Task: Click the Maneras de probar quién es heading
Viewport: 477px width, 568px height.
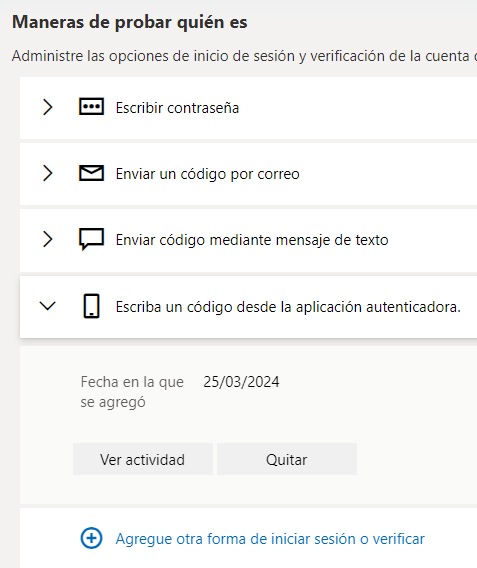Action: pyautogui.click(x=130, y=22)
